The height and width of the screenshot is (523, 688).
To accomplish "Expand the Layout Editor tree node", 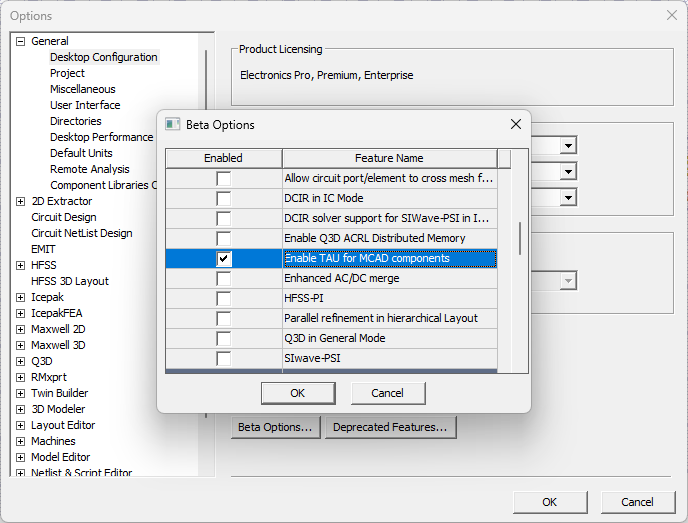I will click(x=20, y=426).
